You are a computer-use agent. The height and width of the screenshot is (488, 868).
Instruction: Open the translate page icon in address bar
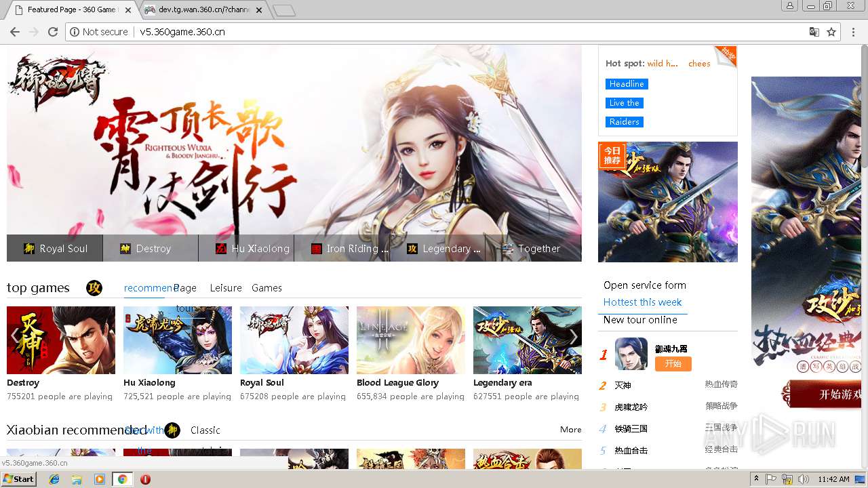coord(814,32)
